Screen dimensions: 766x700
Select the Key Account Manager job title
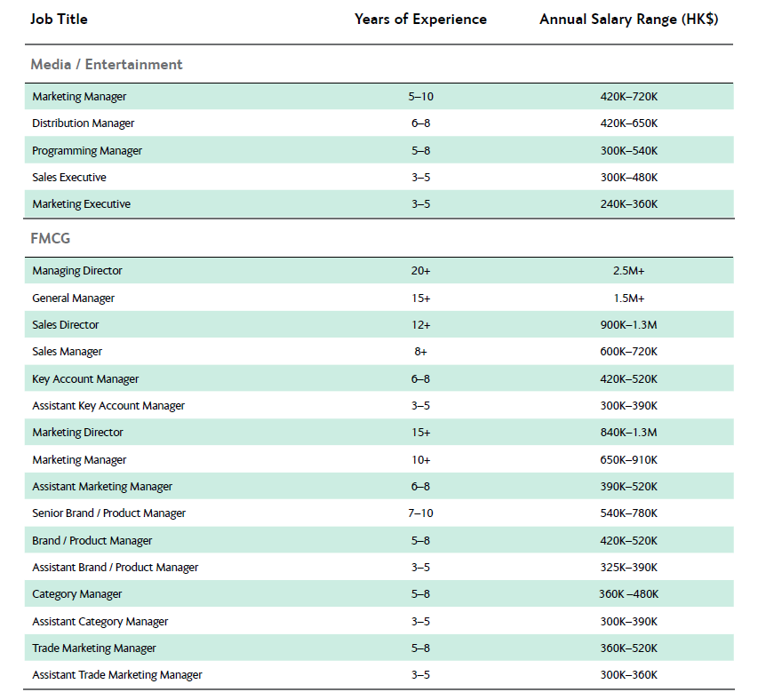(x=85, y=379)
